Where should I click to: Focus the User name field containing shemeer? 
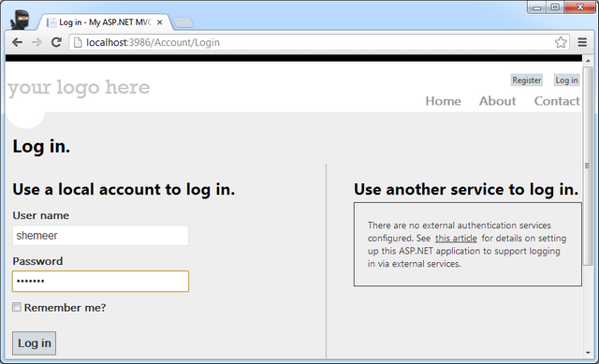point(100,235)
